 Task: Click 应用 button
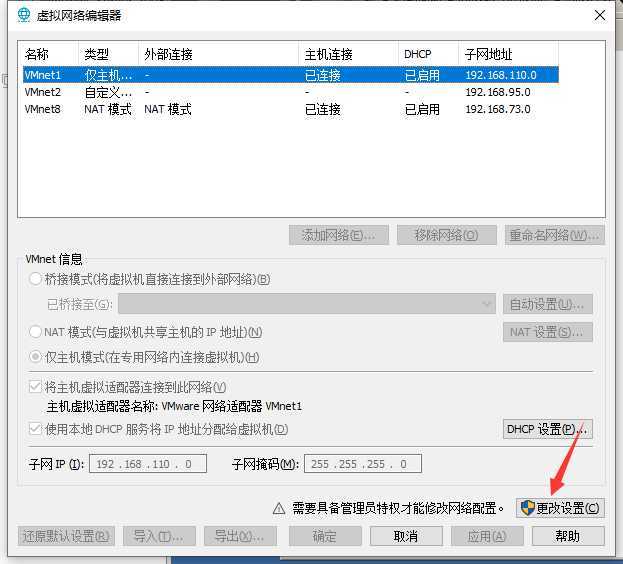[x=487, y=536]
